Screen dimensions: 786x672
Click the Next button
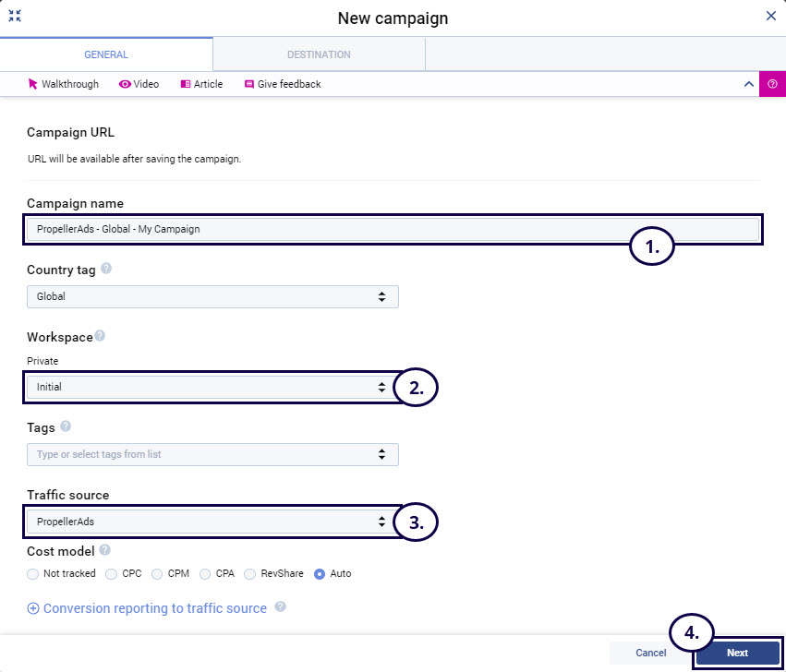coord(737,653)
